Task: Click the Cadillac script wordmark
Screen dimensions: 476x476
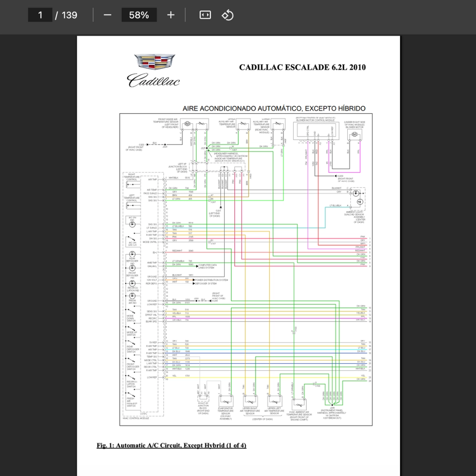Action: tap(153, 80)
